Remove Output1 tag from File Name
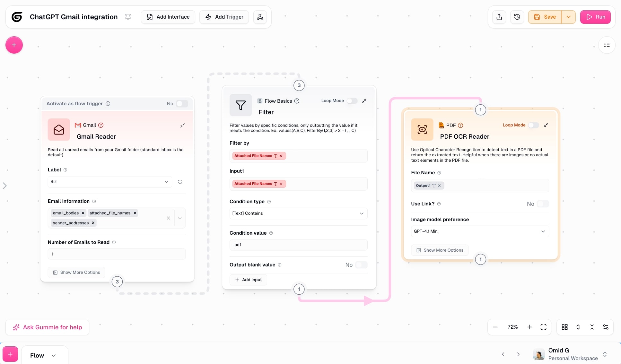Viewport: 621px width, 364px height. (x=439, y=186)
